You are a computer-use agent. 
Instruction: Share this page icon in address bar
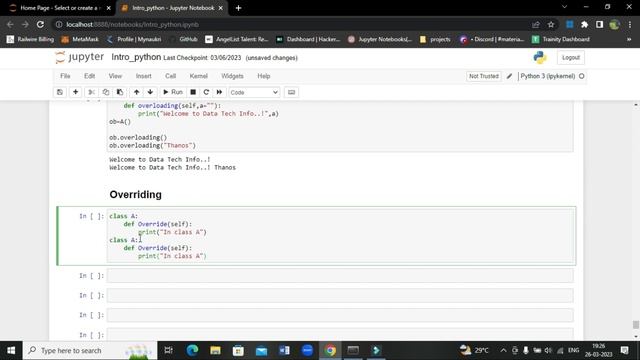536,24
